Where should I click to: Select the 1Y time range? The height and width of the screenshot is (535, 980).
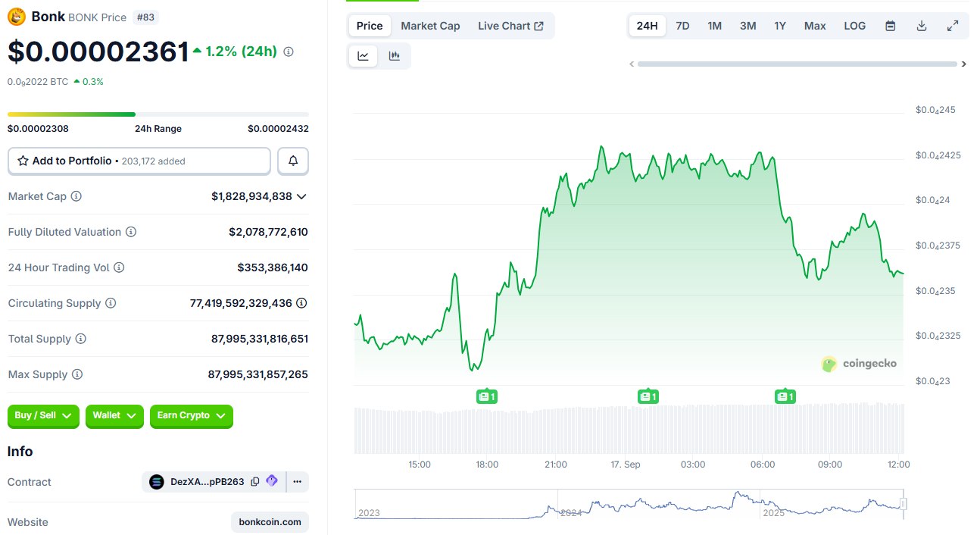click(x=780, y=26)
